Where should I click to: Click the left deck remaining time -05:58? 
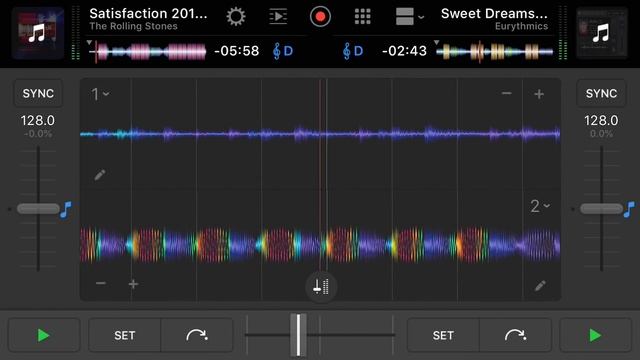237,51
